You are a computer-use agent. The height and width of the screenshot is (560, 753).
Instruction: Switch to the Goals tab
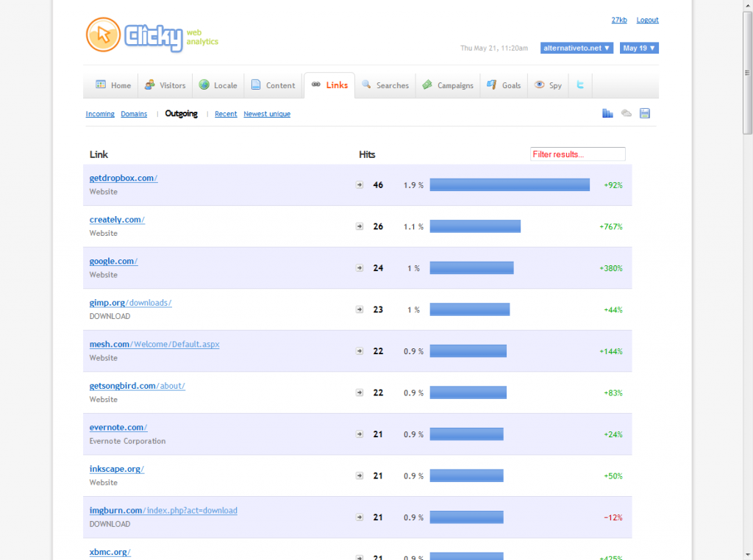(504, 85)
